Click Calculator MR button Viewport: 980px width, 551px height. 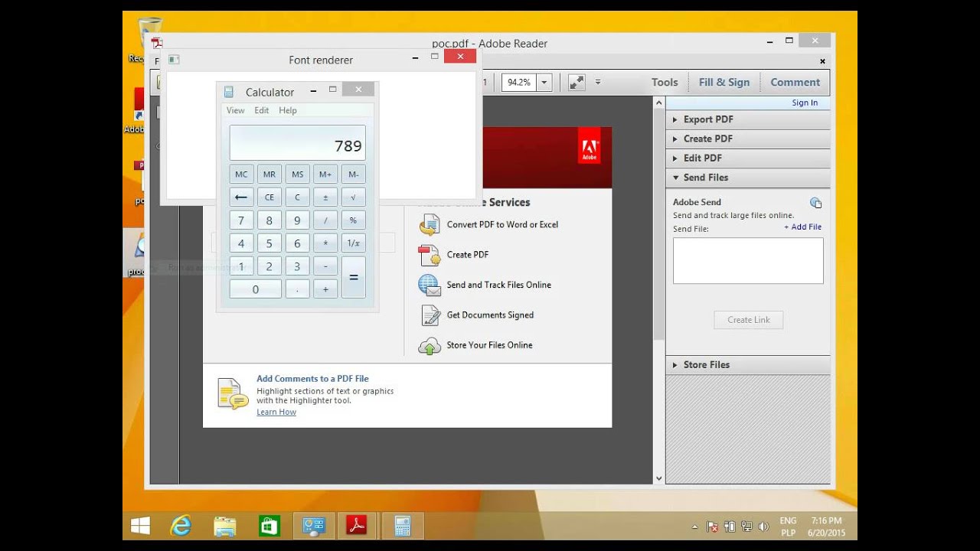point(269,174)
